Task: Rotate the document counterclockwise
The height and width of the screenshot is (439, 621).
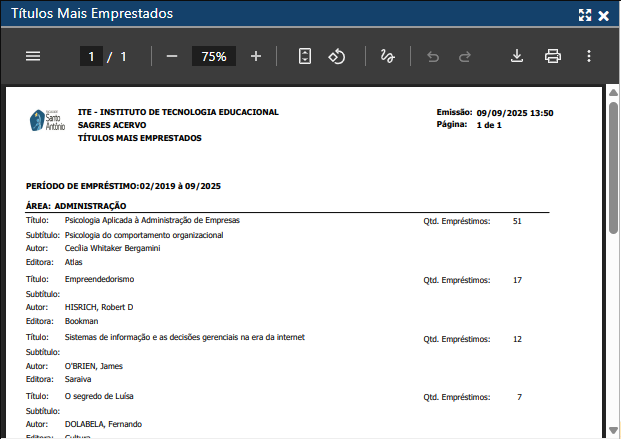Action: [x=337, y=57]
